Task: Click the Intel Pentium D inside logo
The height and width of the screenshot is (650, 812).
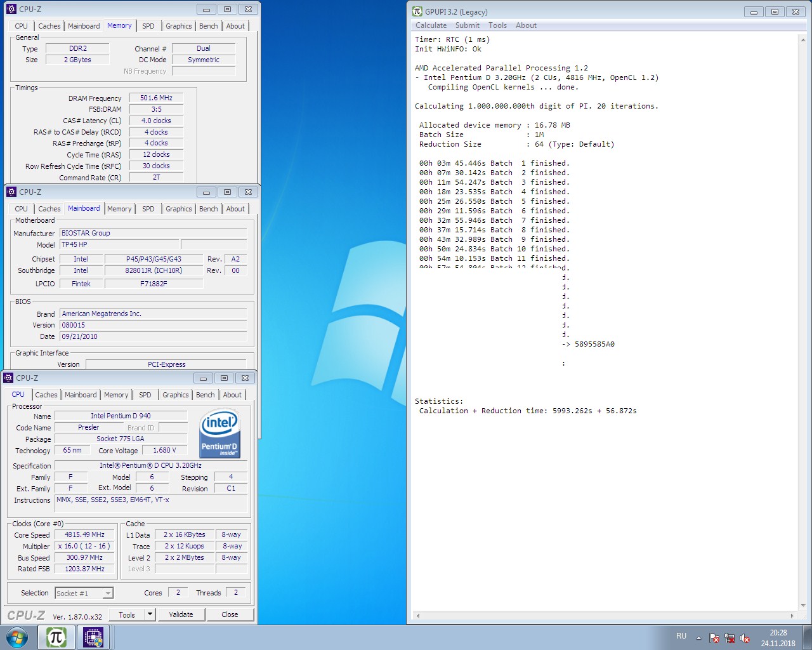Action: [219, 434]
